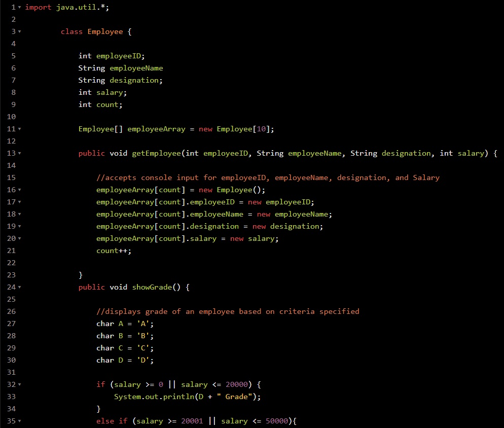Click the number '20001' on line 35
The width and height of the screenshot is (504, 428).
pos(192,421)
